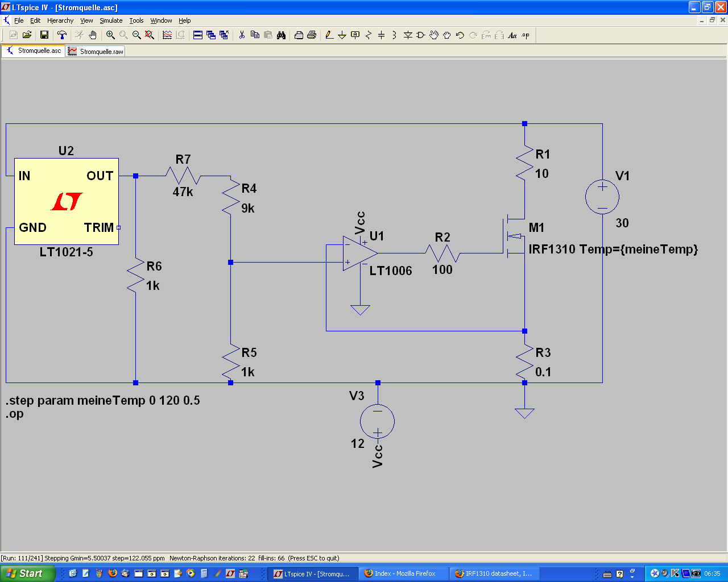Click the Undo arrow icon
The image size is (728, 582).
460,35
